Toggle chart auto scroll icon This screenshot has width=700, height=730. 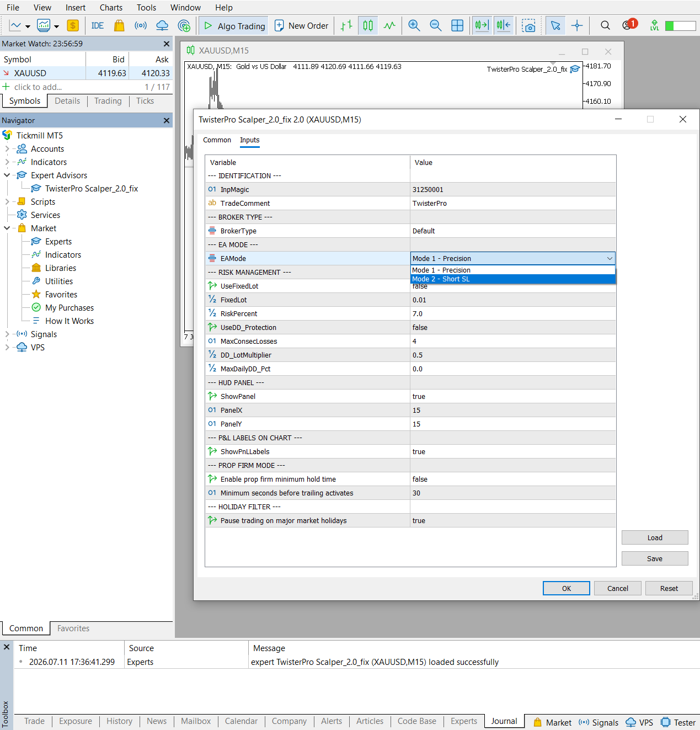pyautogui.click(x=482, y=26)
